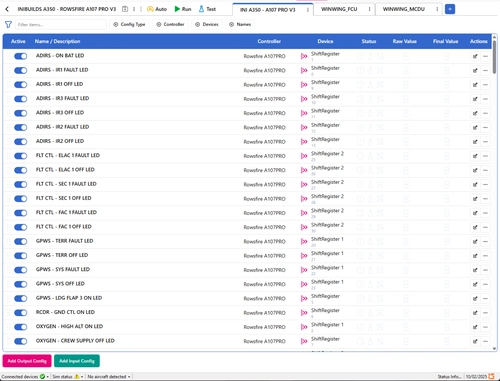
Task: Disable the ADIRS - ON BAT LED config
Action: click(20, 56)
